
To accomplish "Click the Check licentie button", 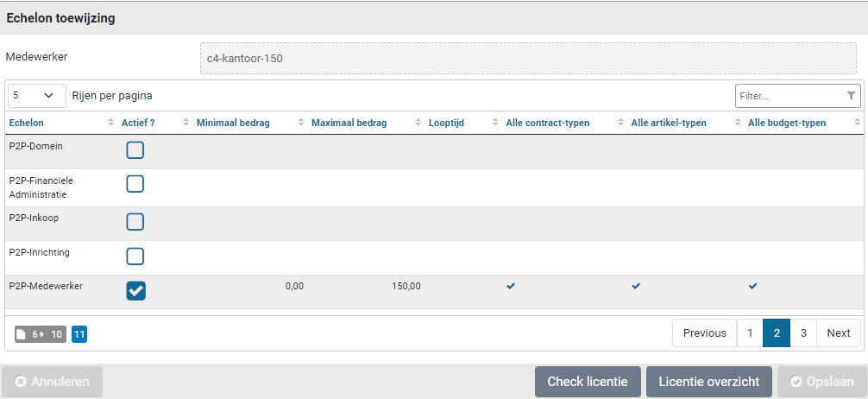I will [x=588, y=382].
